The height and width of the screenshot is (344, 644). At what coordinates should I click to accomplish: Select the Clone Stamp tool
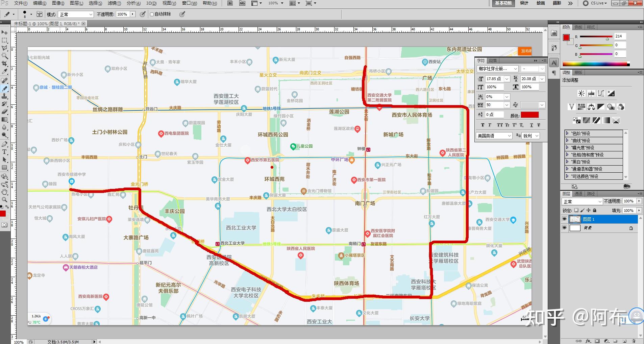(x=4, y=96)
